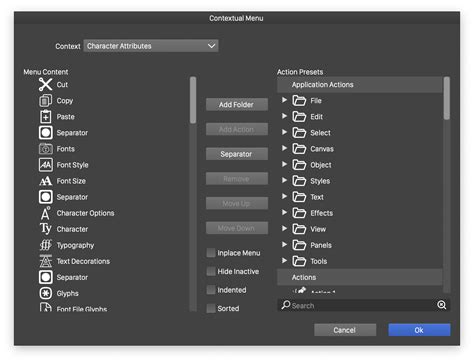Click the Styles folder icon

pyautogui.click(x=299, y=181)
